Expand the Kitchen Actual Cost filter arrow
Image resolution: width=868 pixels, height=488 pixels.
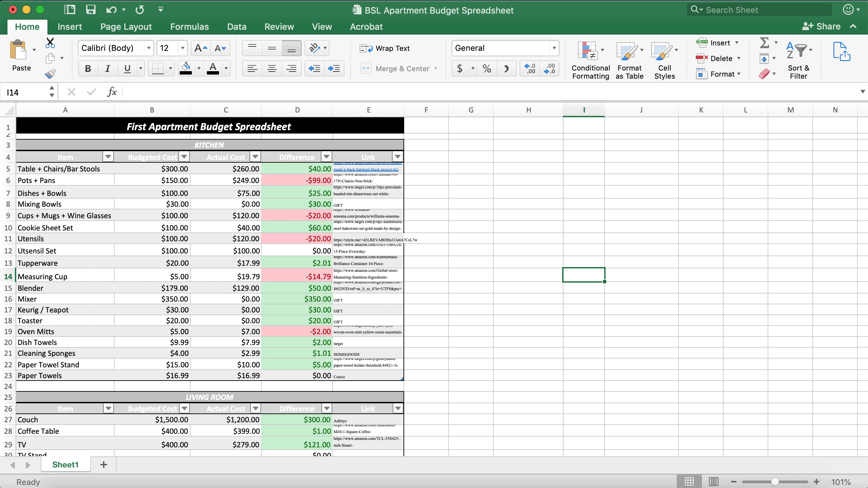tap(255, 157)
